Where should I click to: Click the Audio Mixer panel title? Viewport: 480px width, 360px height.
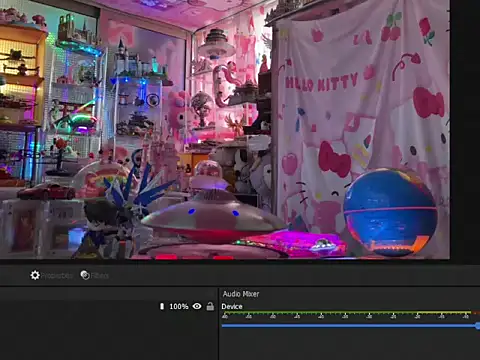(x=241, y=294)
